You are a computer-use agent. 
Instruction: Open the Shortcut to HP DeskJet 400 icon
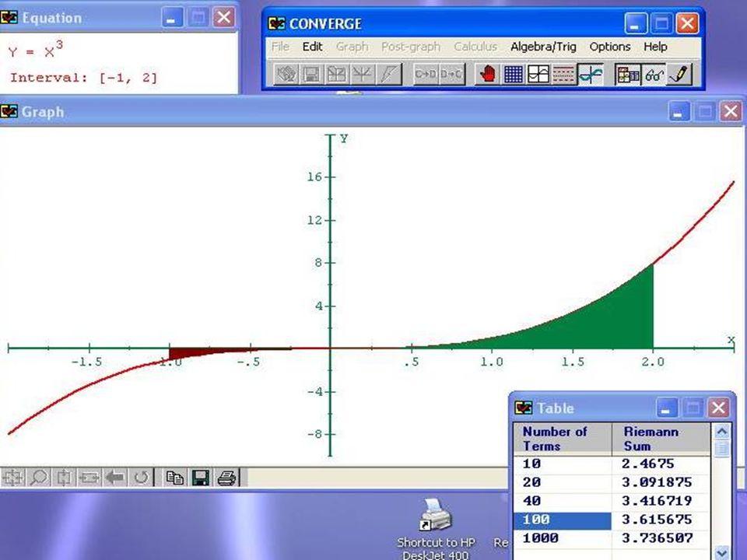click(x=436, y=530)
